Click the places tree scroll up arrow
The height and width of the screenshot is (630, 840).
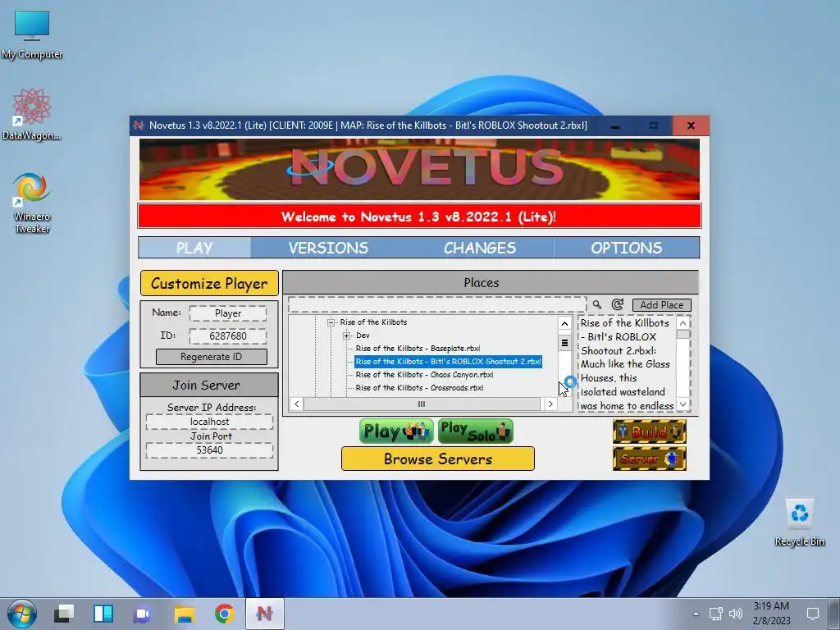click(564, 323)
